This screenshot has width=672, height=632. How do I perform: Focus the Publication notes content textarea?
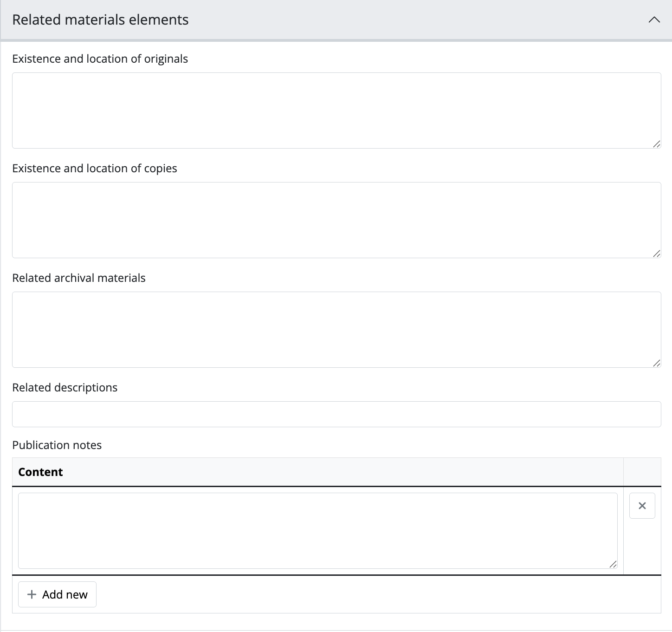click(x=317, y=531)
